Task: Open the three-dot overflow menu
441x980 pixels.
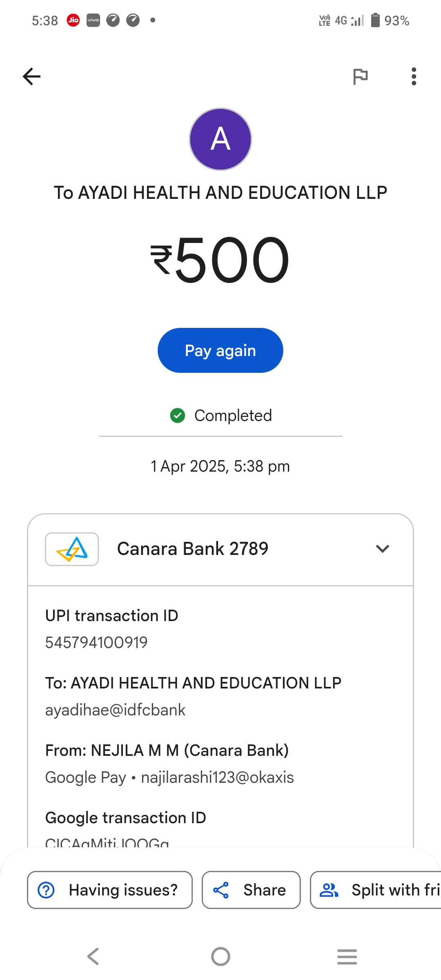Action: coord(414,76)
